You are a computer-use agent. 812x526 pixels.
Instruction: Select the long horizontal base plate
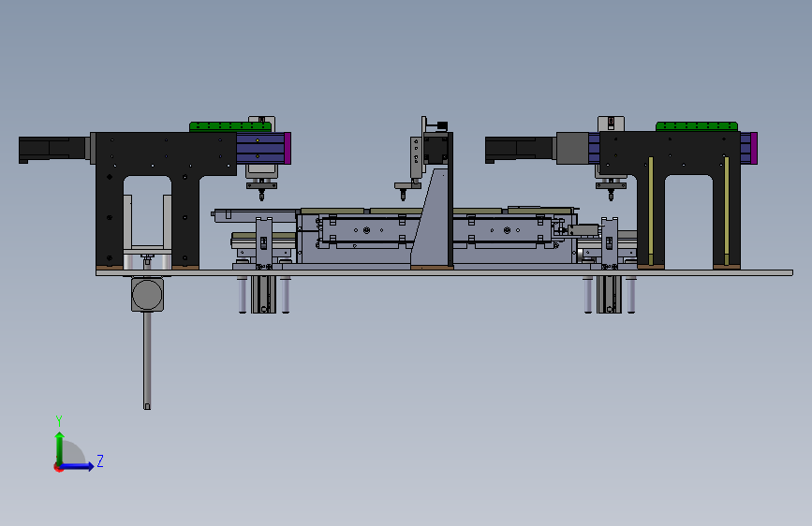pyautogui.click(x=444, y=273)
